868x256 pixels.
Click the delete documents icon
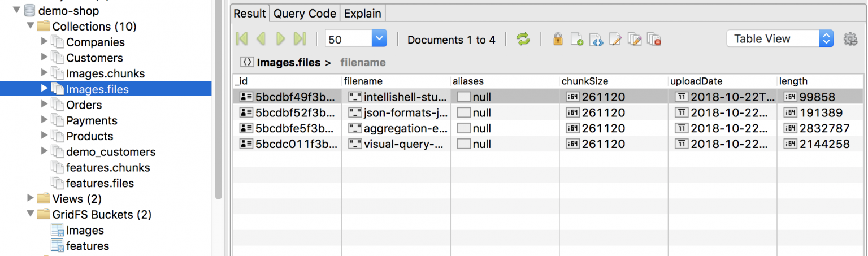654,39
